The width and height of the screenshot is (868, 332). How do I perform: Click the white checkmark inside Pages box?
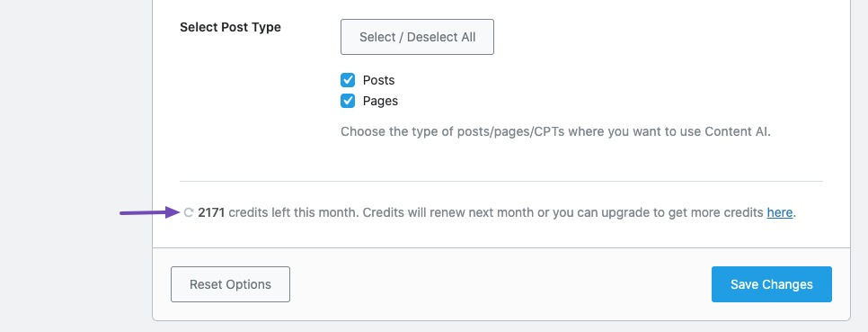[x=348, y=101]
